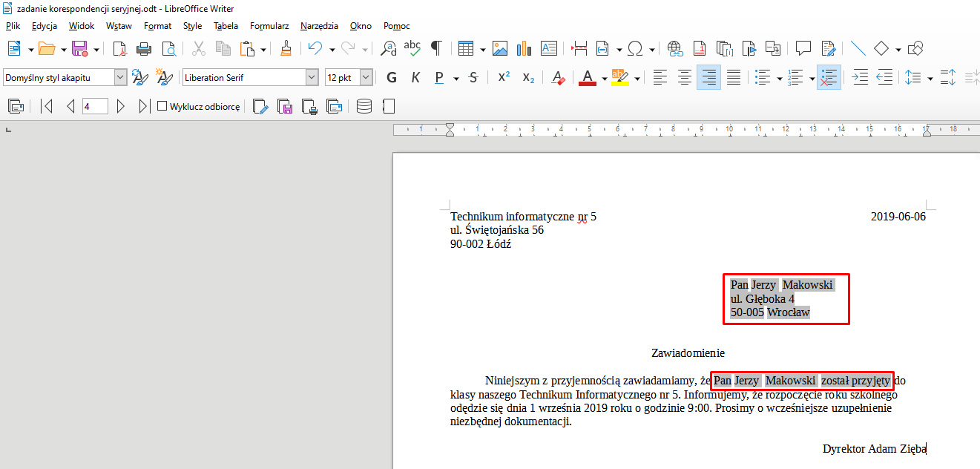Save the document with the floppy disk icon
The height and width of the screenshot is (469, 980).
[x=79, y=49]
